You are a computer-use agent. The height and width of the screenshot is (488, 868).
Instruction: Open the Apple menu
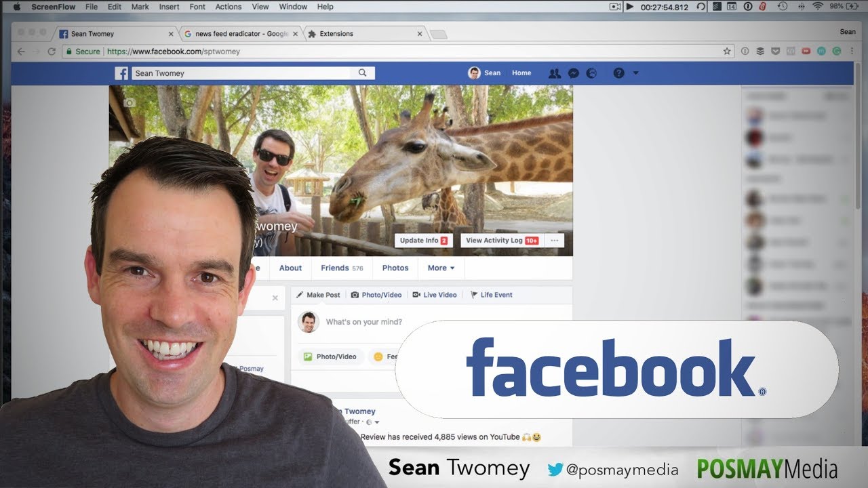[x=17, y=7]
